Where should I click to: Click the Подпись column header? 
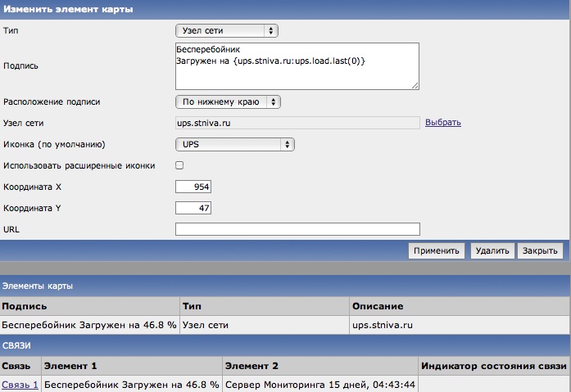[25, 306]
